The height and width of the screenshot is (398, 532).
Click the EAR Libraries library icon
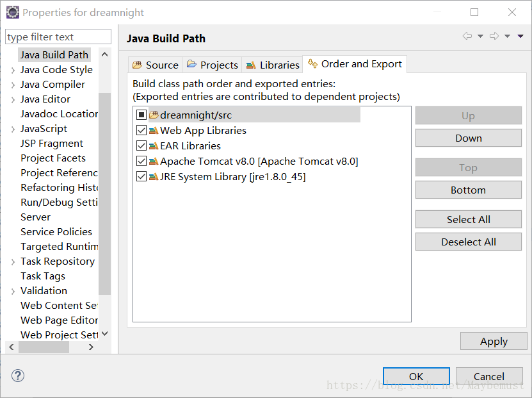point(154,145)
